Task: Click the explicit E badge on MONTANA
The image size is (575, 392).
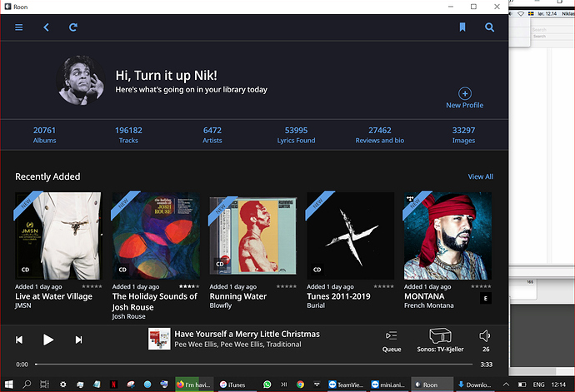Action: [486, 299]
